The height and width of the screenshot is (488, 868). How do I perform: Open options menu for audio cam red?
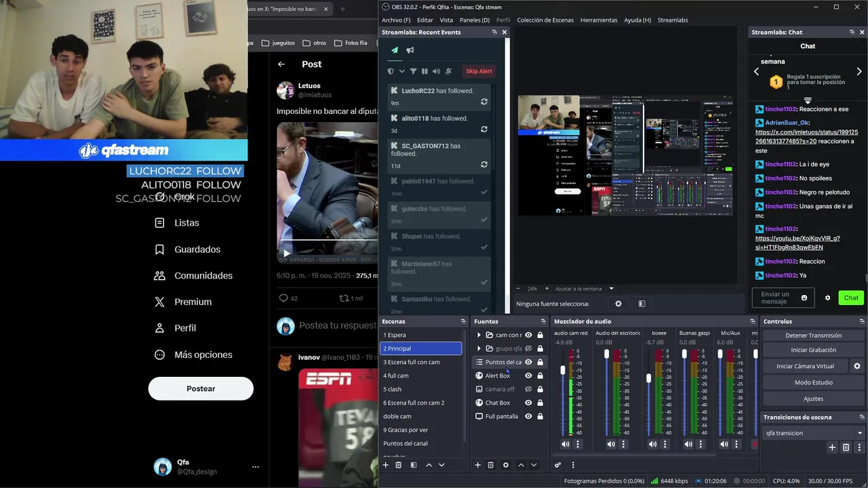[x=578, y=444]
